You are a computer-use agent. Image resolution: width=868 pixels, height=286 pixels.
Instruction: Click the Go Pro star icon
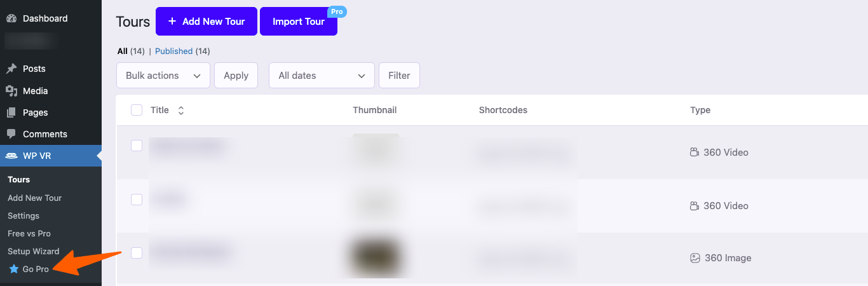click(14, 269)
